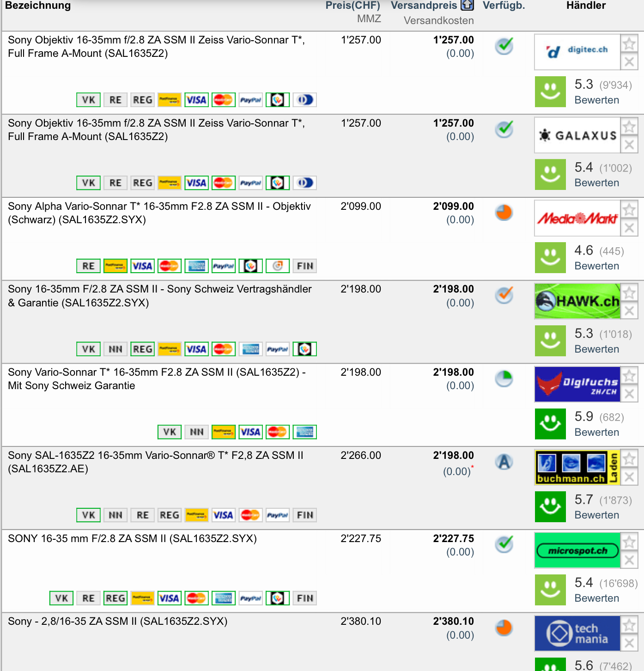Click the home icon beside Versandpreis header
The width and height of the screenshot is (644, 671).
[468, 5]
